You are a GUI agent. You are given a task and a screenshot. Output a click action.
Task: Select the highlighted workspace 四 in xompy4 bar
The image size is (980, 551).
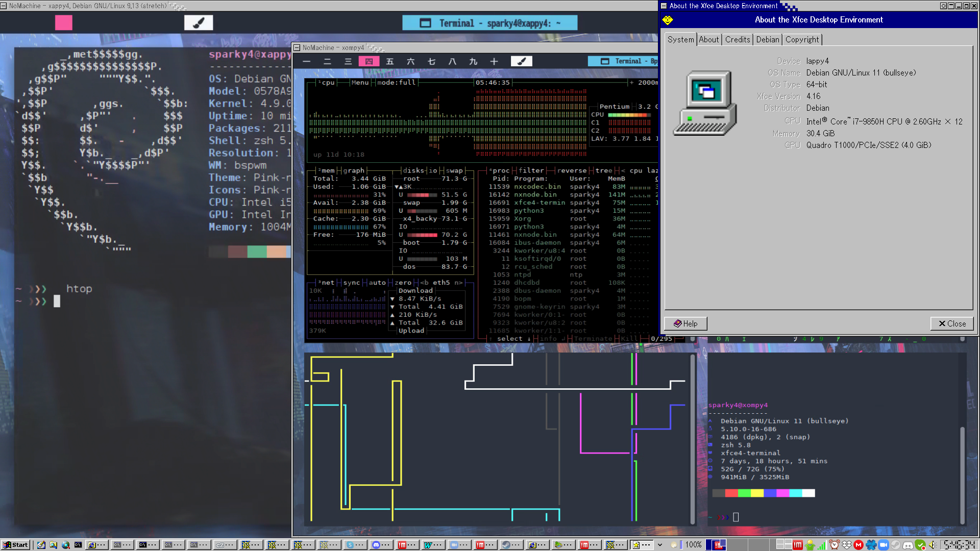point(369,61)
